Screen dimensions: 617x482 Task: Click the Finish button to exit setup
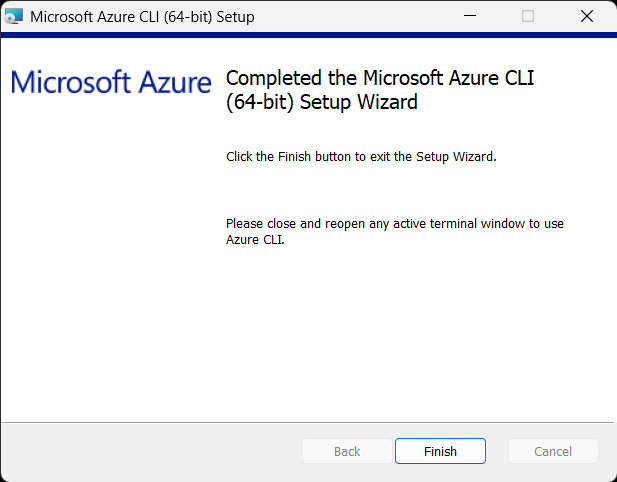(x=440, y=451)
